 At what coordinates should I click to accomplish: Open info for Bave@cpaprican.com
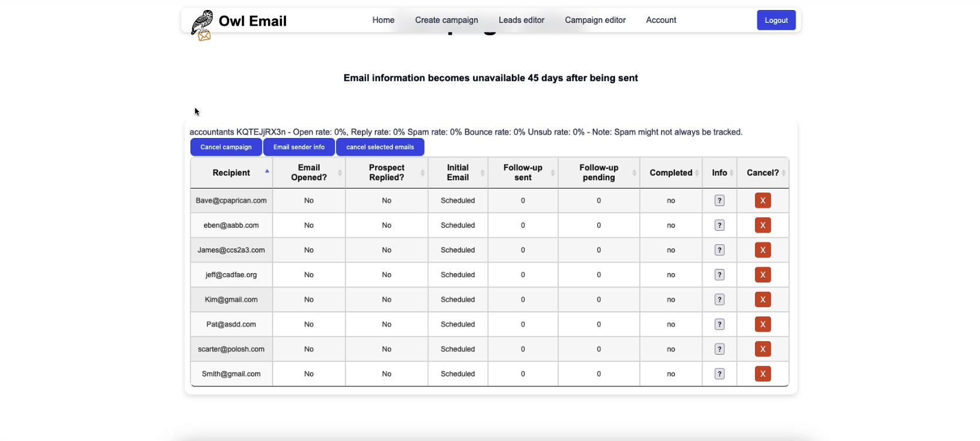coord(719,201)
